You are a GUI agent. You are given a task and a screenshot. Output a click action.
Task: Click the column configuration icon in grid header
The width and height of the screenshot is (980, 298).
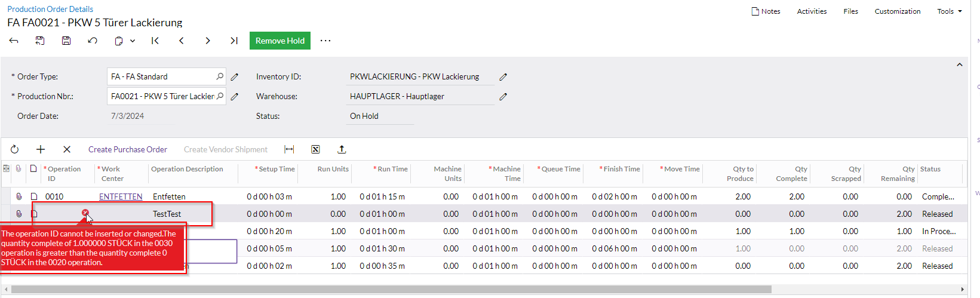7,169
